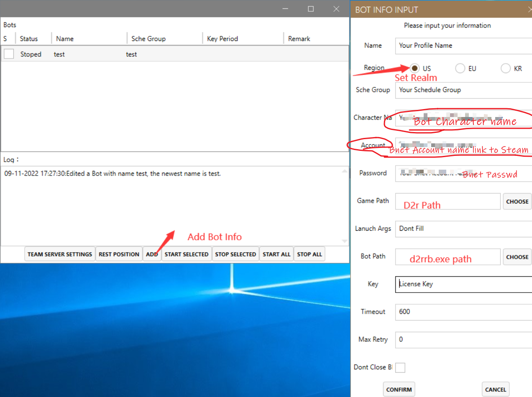Click the Stop Selected button
Viewport: 532px width, 397px height.
tap(235, 254)
